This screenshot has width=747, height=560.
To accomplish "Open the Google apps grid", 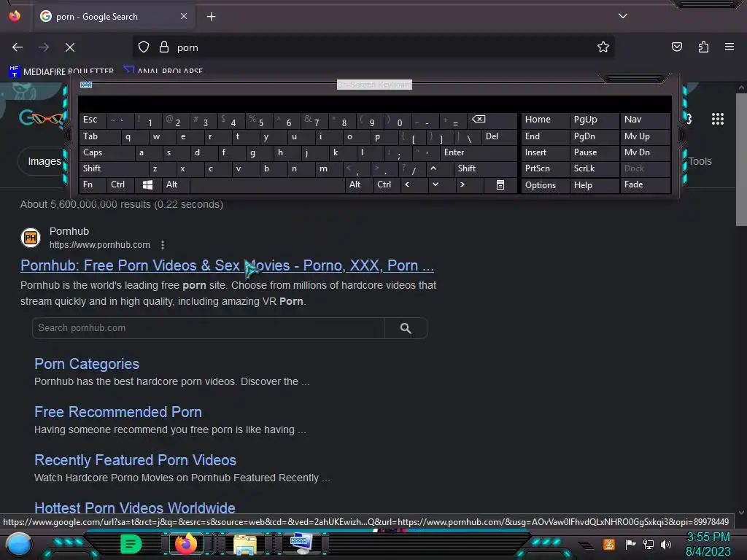I will point(718,119).
